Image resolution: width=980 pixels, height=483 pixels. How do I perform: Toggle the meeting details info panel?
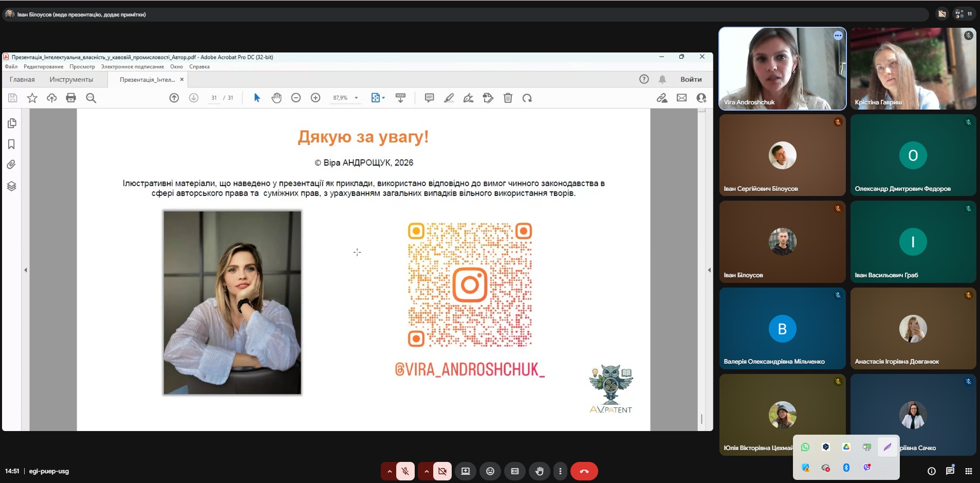pyautogui.click(x=931, y=471)
